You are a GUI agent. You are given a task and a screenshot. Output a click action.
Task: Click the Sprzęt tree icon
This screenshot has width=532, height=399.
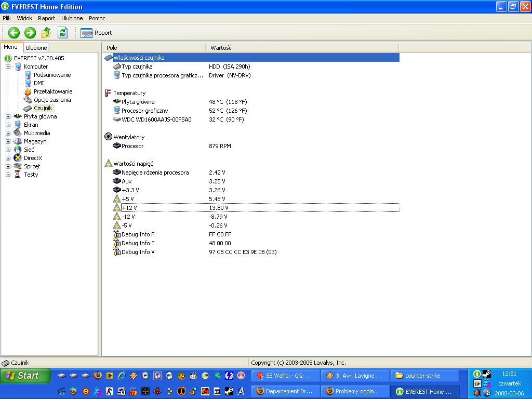pyautogui.click(x=18, y=166)
